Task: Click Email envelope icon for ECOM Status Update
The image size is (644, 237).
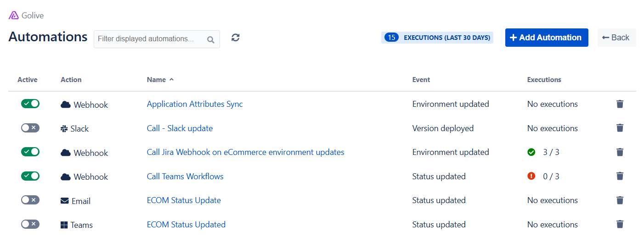Action: coord(65,201)
